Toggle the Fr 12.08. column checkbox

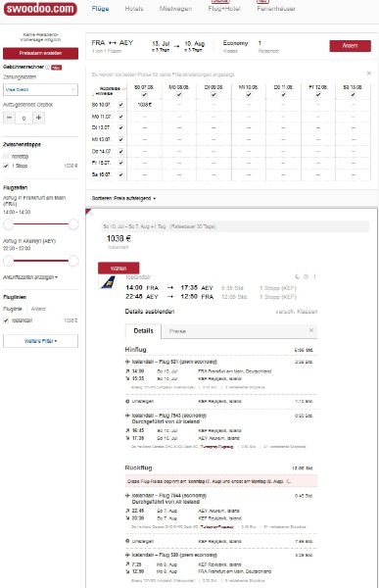coord(318,94)
